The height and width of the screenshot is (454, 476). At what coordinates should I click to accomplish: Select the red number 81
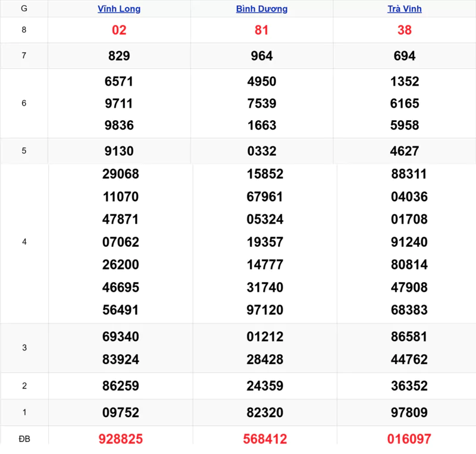pos(262,30)
